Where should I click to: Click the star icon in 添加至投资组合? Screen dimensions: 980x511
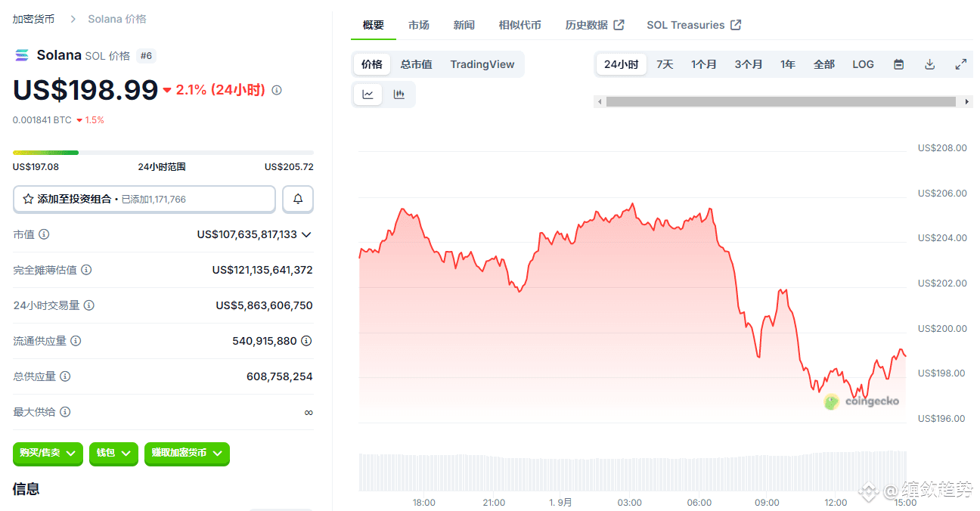28,199
